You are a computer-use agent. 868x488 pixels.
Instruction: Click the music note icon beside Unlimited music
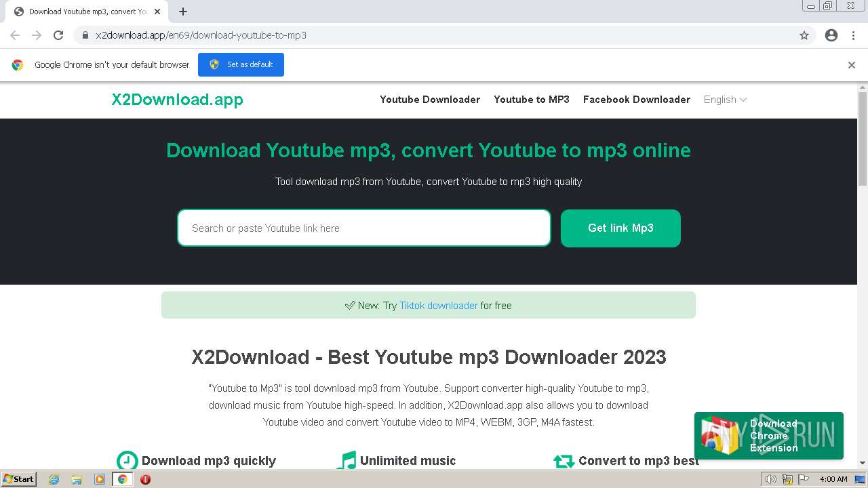pyautogui.click(x=347, y=460)
